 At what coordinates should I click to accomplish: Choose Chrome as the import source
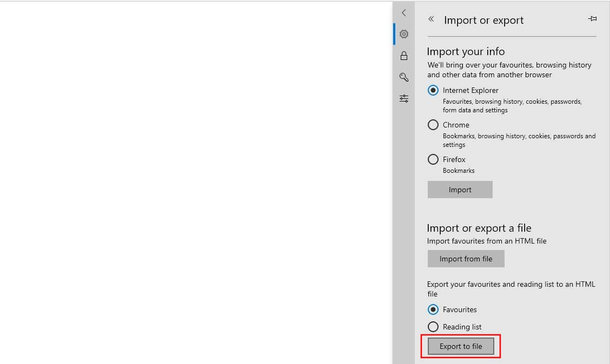click(x=433, y=125)
